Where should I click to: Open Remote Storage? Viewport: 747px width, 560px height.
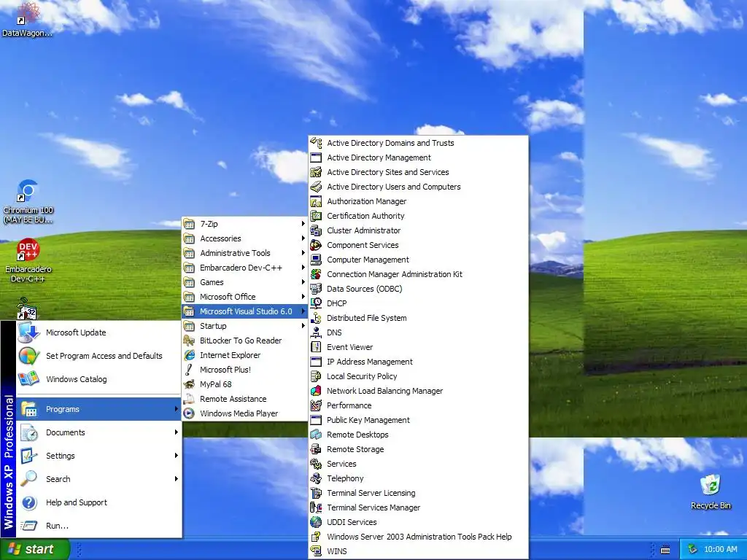(x=418, y=449)
